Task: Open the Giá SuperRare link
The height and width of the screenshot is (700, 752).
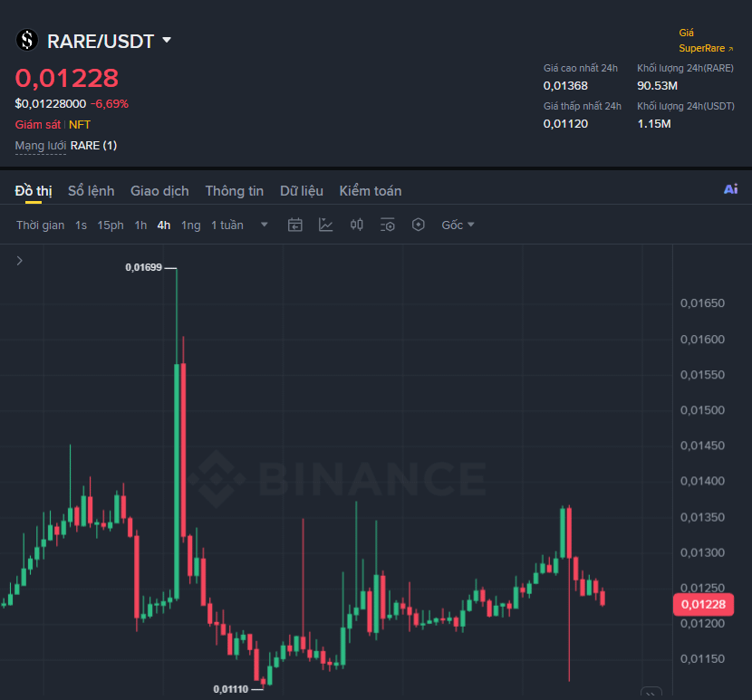Action: 706,40
